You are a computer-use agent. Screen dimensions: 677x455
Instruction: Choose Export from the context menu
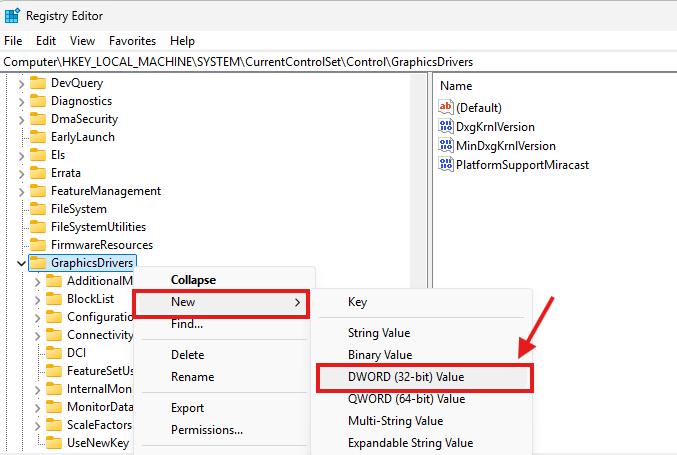point(188,408)
